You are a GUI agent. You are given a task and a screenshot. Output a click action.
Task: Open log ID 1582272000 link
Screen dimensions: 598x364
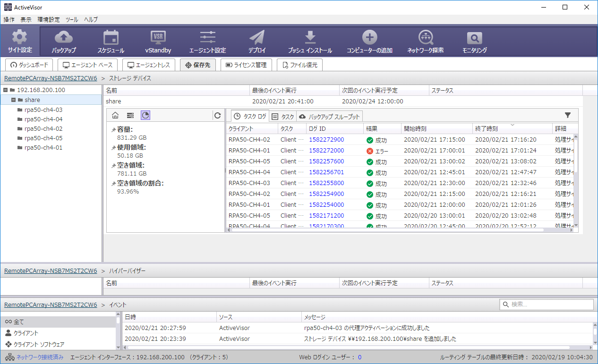coord(326,151)
